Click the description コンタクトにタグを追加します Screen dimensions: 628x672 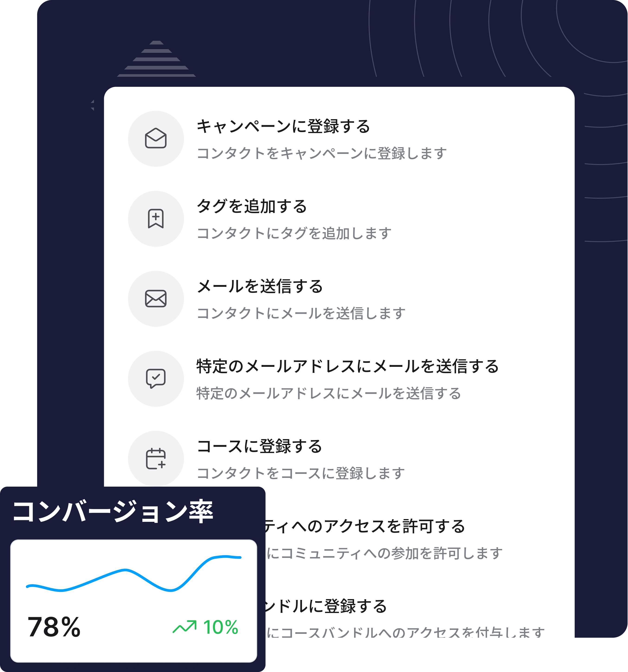(294, 233)
